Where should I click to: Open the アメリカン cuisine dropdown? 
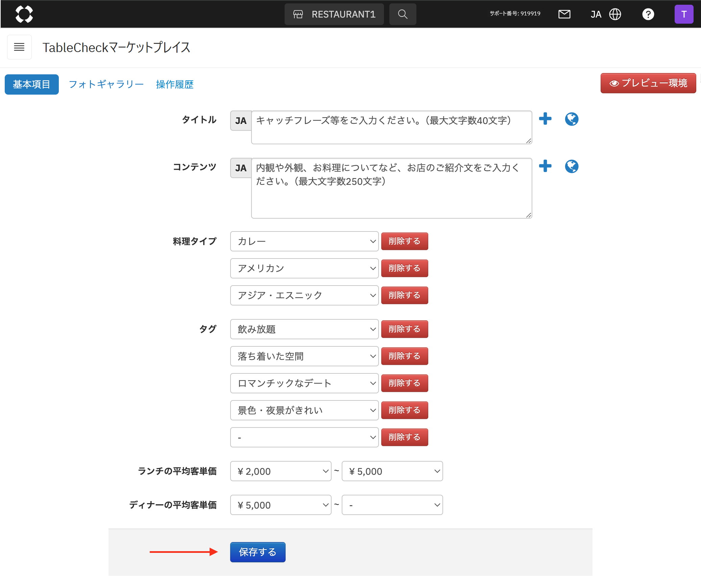(304, 268)
